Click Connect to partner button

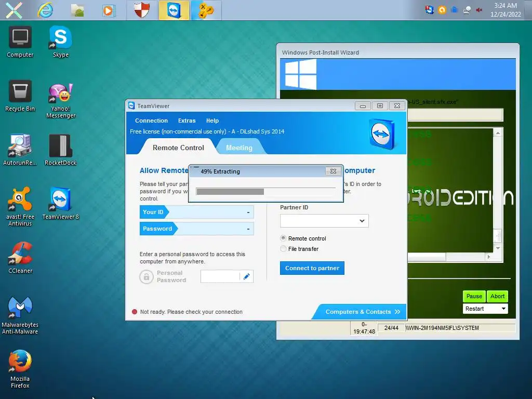[x=312, y=268]
